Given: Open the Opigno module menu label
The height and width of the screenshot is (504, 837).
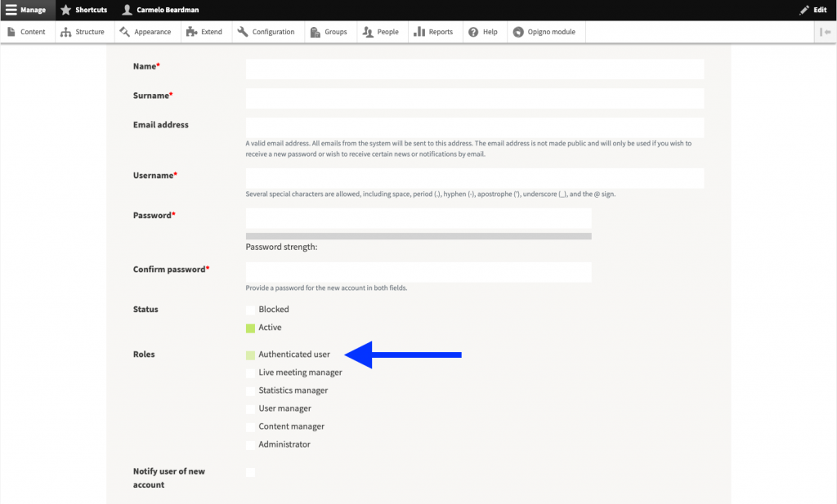Looking at the screenshot, I should pos(552,32).
